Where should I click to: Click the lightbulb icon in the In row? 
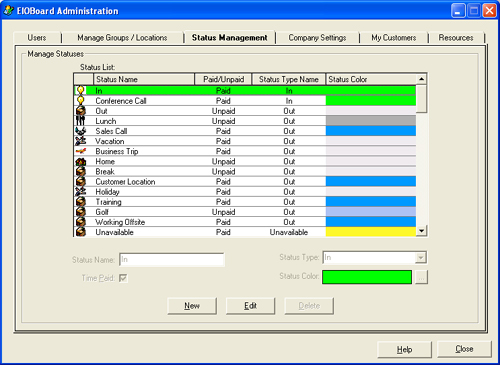(80, 90)
